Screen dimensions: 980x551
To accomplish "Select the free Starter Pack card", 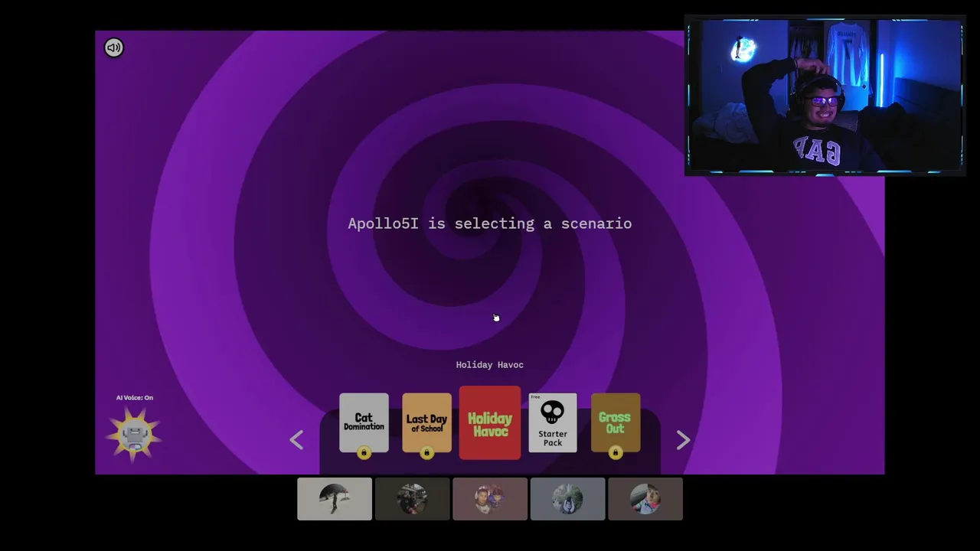I will click(553, 422).
